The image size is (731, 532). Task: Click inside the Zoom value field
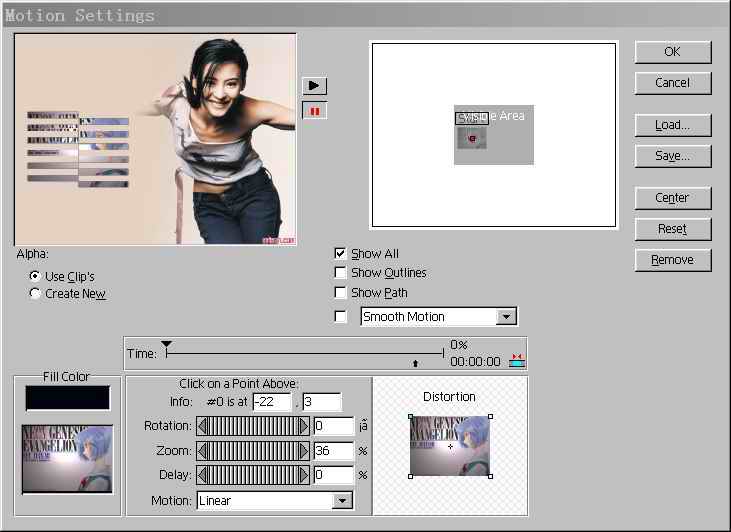[x=333, y=452]
